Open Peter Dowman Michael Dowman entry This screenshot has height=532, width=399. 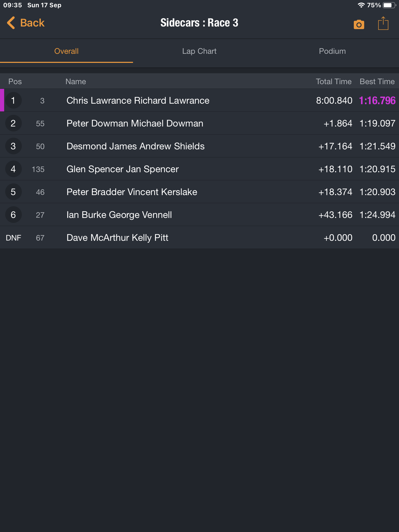point(135,123)
